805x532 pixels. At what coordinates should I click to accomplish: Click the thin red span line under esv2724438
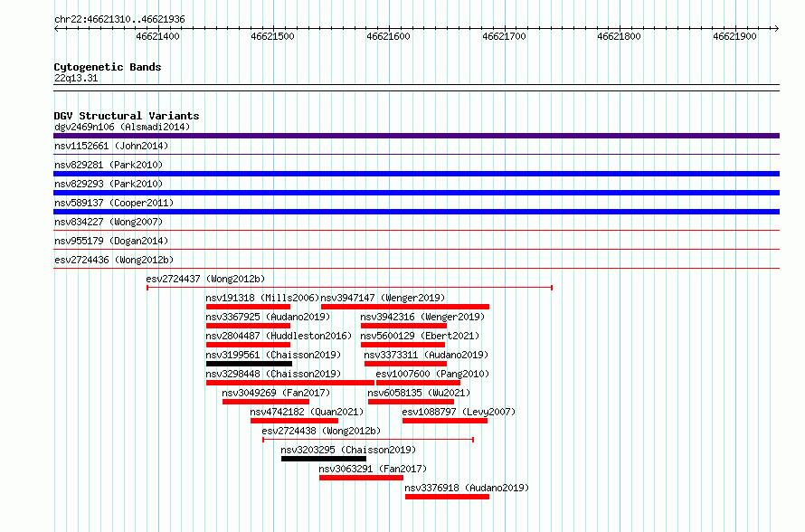tap(368, 440)
